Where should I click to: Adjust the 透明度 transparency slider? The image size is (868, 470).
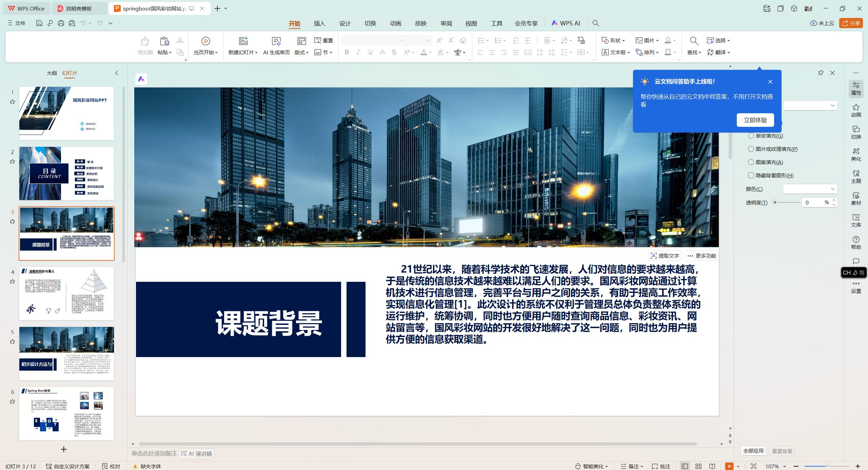click(775, 202)
